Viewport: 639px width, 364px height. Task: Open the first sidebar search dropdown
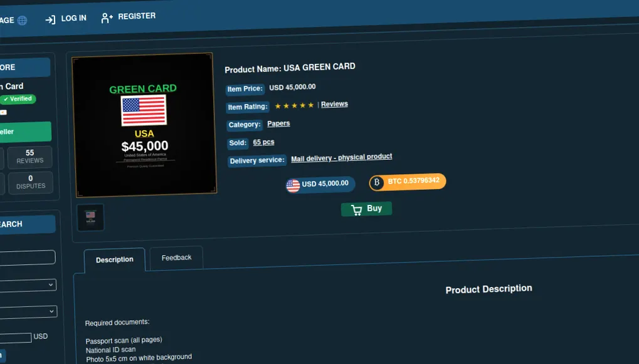[28, 285]
